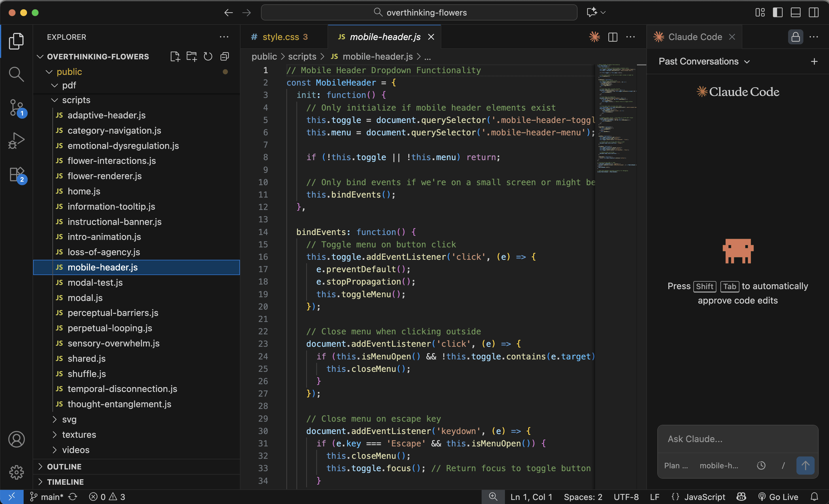Expand the textures folder

pyautogui.click(x=79, y=434)
